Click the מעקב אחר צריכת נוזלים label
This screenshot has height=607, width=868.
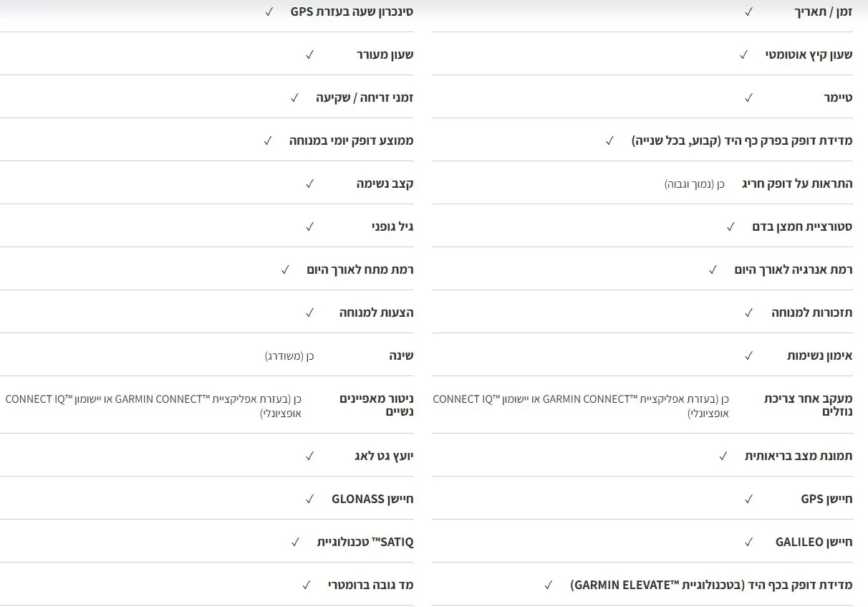click(x=808, y=405)
